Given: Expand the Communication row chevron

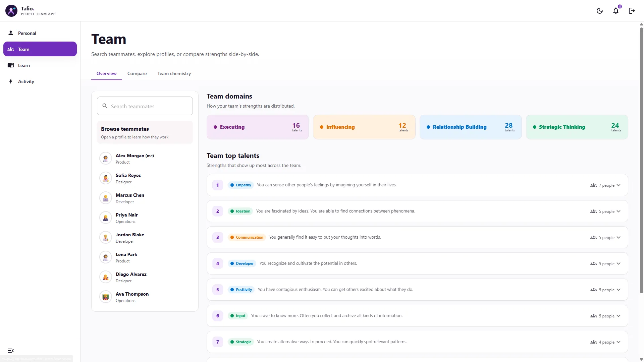Looking at the screenshot, I should pos(619,237).
